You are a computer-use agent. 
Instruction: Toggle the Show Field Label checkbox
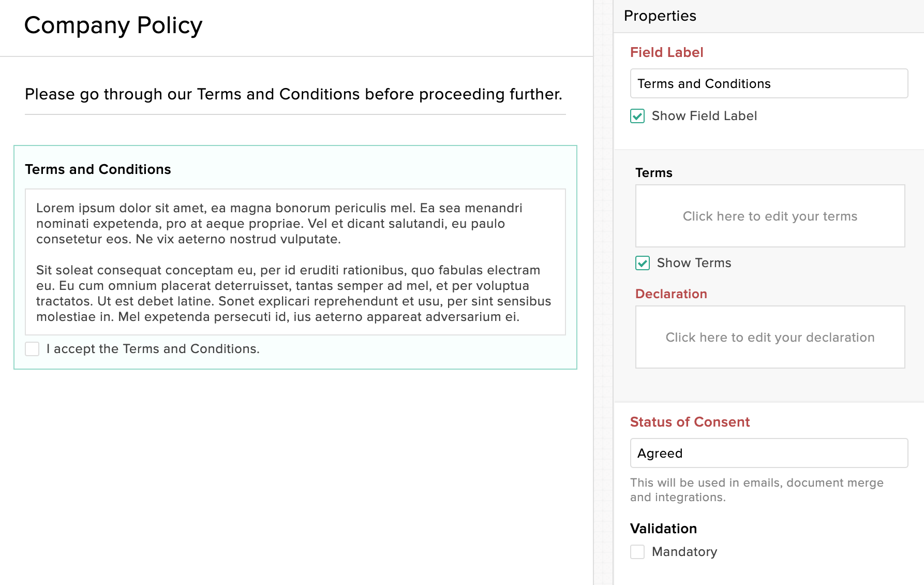point(637,116)
